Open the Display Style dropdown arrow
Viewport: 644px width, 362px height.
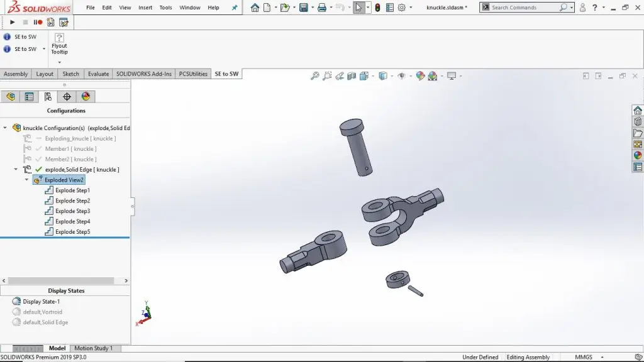click(x=391, y=75)
